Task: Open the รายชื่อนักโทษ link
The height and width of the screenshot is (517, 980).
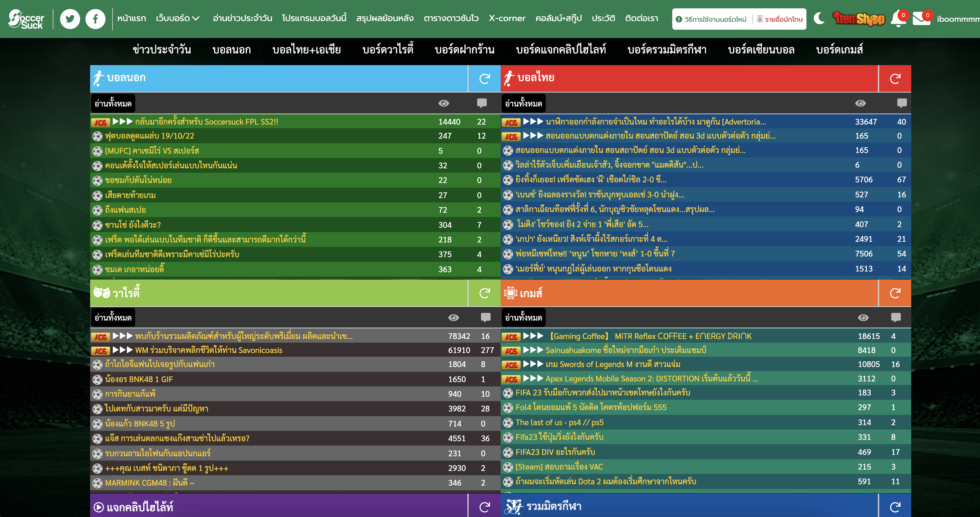Action: click(x=780, y=19)
